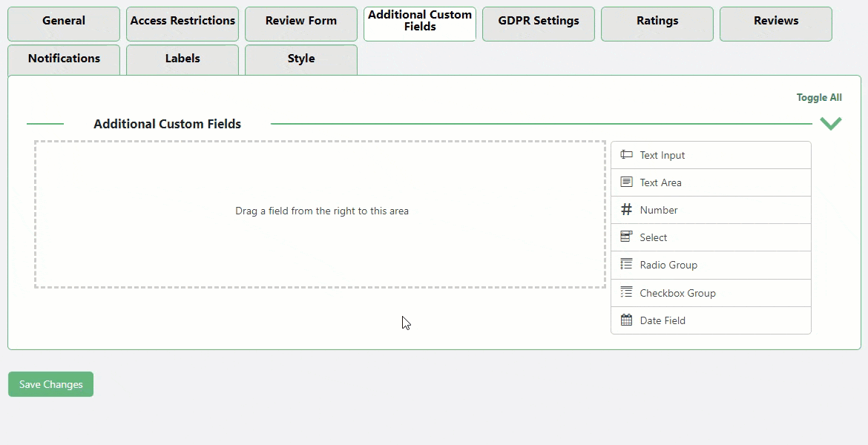Click the Text Area field label
868x445 pixels.
coord(660,182)
